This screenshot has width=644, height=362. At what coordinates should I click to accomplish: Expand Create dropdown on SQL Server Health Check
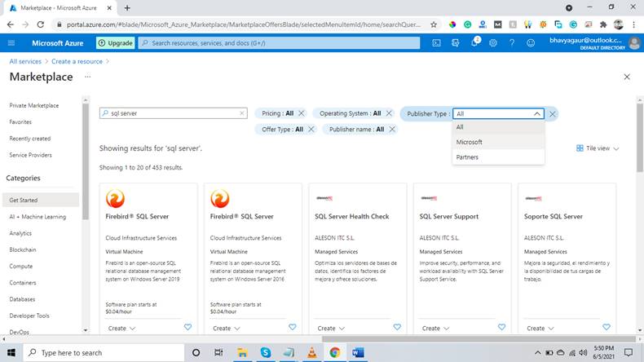[332, 329]
